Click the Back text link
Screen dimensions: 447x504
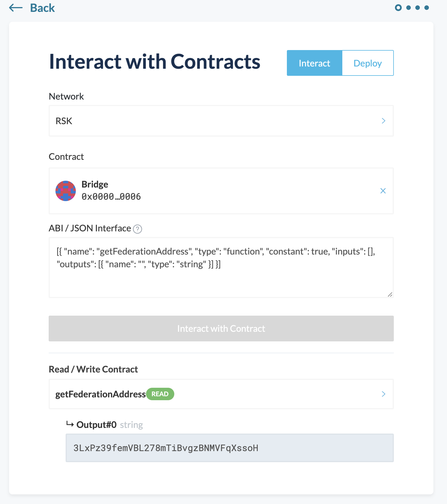point(42,8)
